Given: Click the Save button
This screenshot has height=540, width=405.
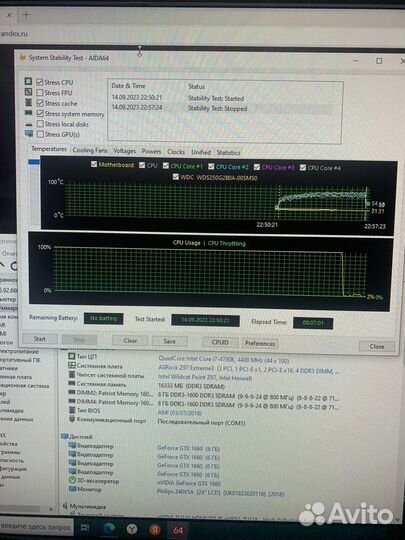Looking at the screenshot, I should tap(169, 341).
